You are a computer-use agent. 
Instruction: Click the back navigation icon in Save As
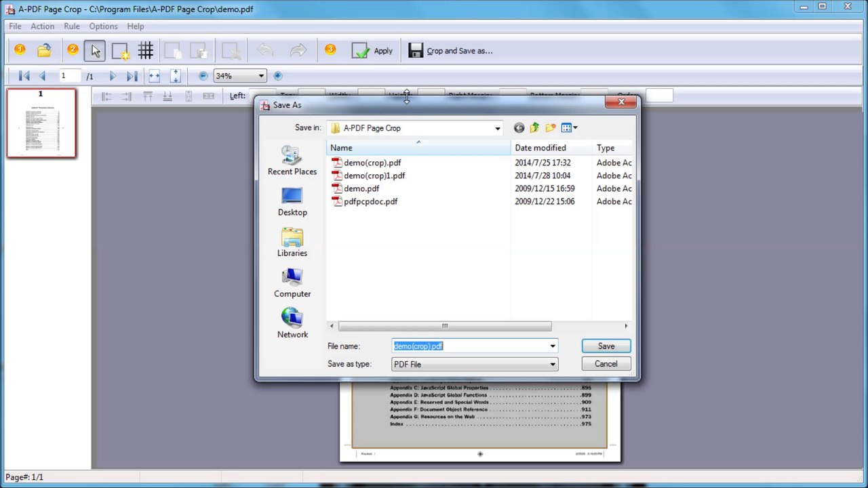pyautogui.click(x=519, y=128)
